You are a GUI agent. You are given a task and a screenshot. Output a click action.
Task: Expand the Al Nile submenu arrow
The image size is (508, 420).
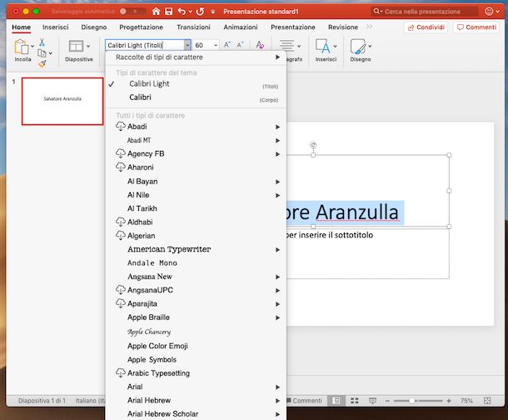[277, 195]
